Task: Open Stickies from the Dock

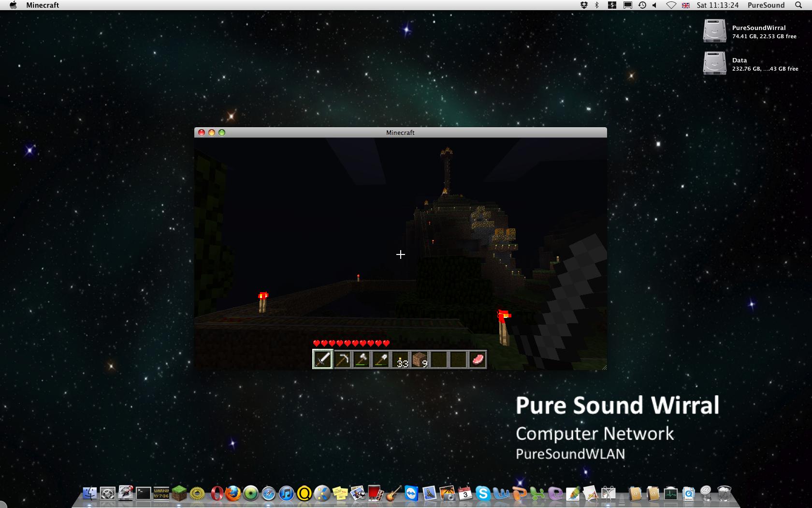Action: (x=340, y=493)
